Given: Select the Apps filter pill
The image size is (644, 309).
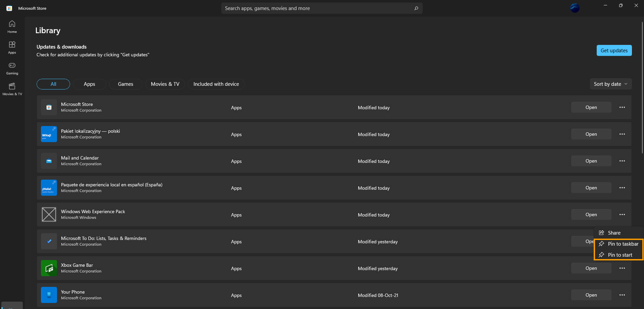Looking at the screenshot, I should click(x=90, y=84).
